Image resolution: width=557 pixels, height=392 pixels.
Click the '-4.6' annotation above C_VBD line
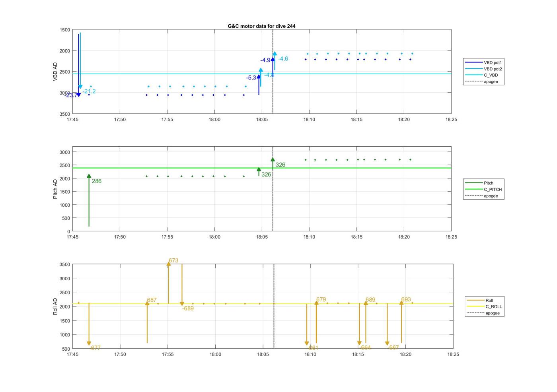click(x=283, y=59)
